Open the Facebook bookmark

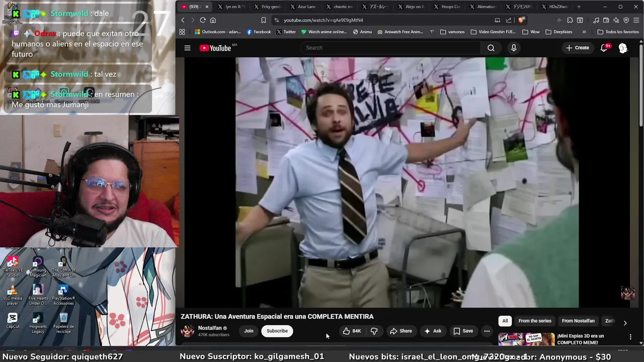tap(259, 32)
